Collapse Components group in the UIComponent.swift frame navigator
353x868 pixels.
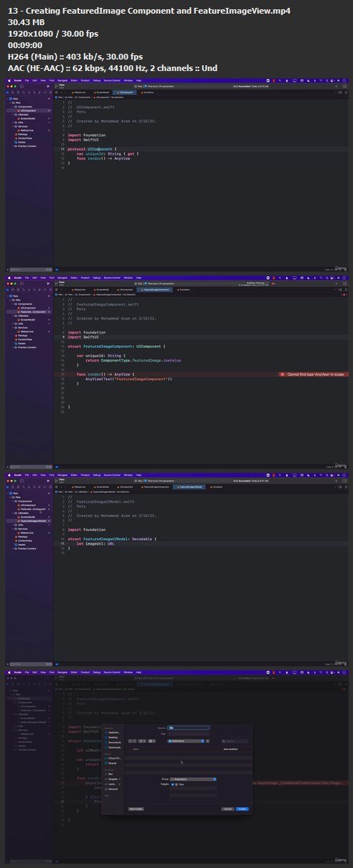click(14, 107)
